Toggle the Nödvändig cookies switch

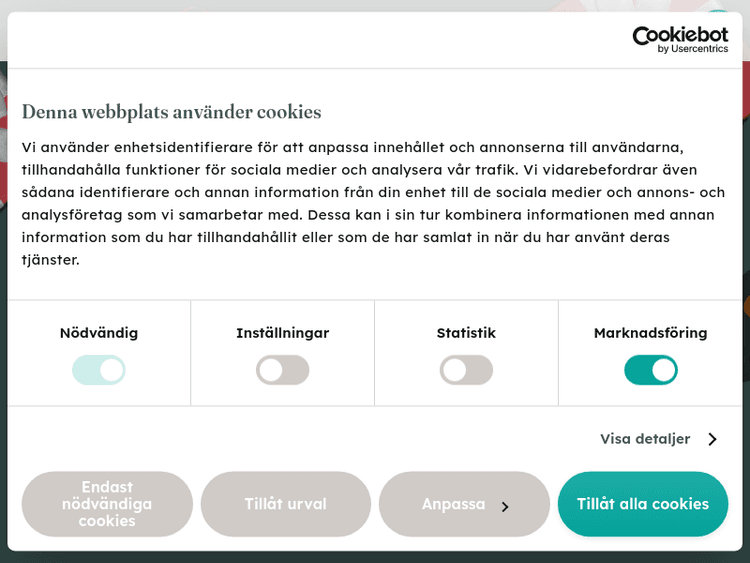(x=99, y=370)
